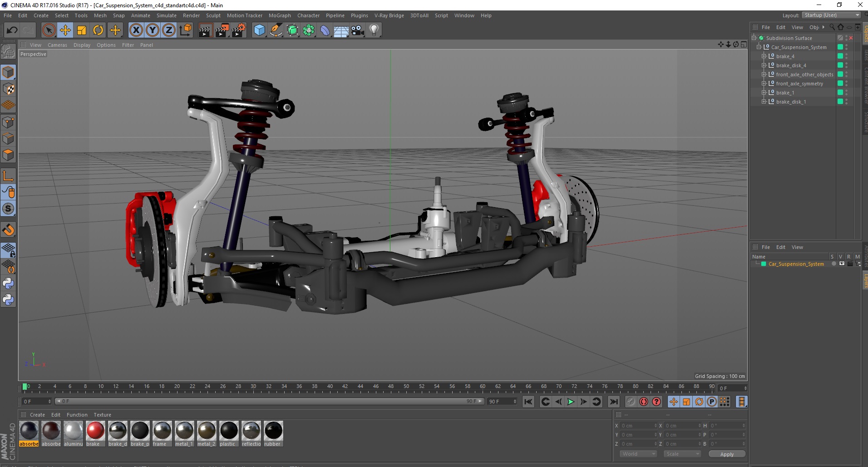Toggle view icon for Car_Suspension_System layer
868x467 pixels.
842,264
